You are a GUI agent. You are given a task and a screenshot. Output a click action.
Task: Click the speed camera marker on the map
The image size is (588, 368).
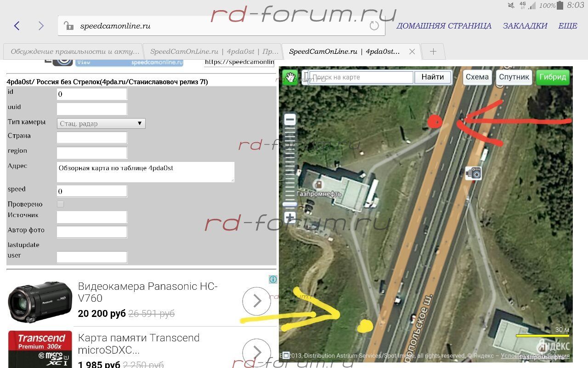point(473,173)
